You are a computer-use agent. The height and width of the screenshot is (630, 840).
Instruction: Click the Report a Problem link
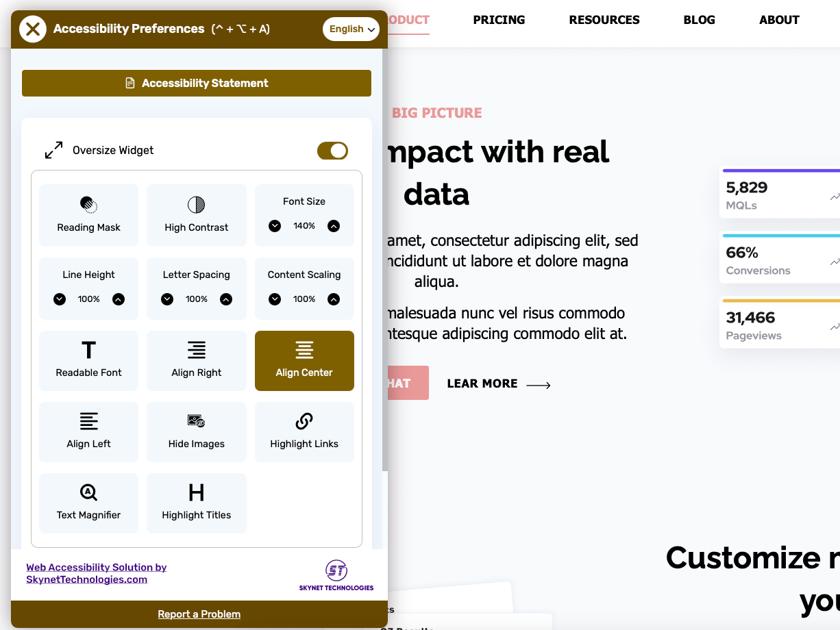pyautogui.click(x=199, y=614)
